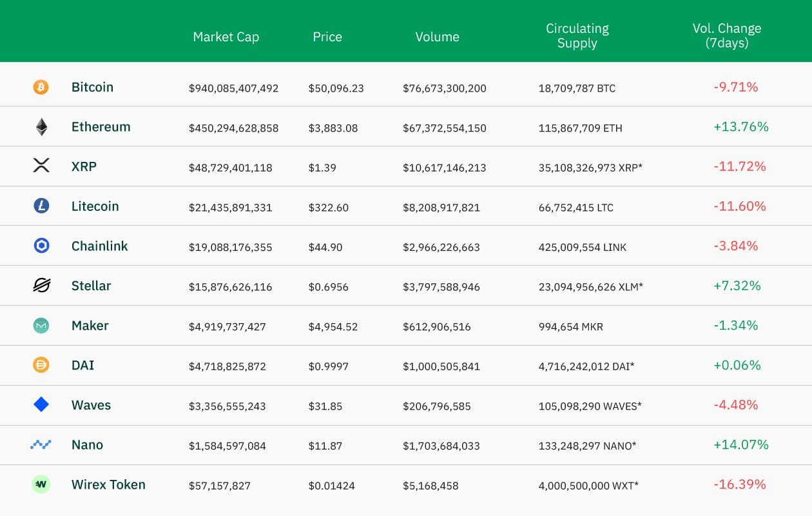This screenshot has width=812, height=516.
Task: Click the green Wirex Token icon
Action: pos(41,484)
